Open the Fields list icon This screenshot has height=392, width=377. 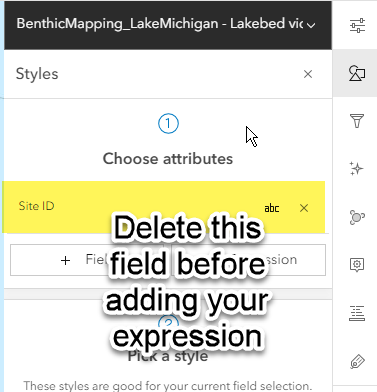click(357, 313)
